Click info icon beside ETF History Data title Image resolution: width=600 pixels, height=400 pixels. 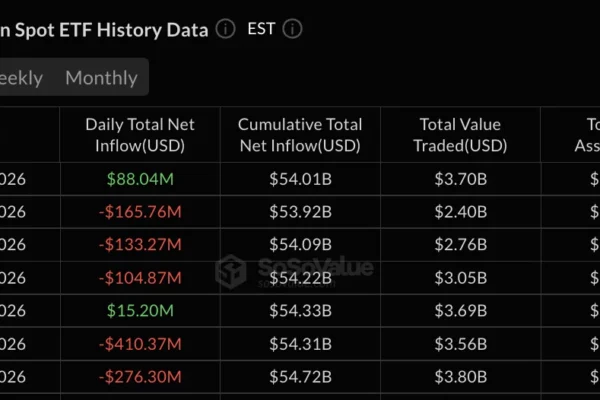tap(226, 29)
